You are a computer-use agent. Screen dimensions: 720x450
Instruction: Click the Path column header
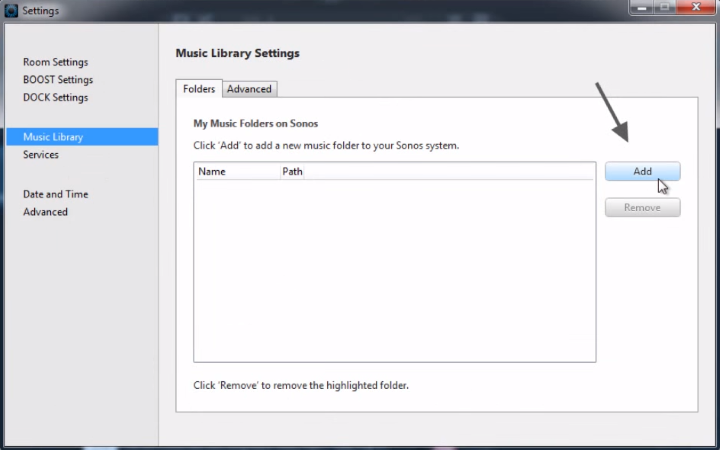[x=292, y=171]
